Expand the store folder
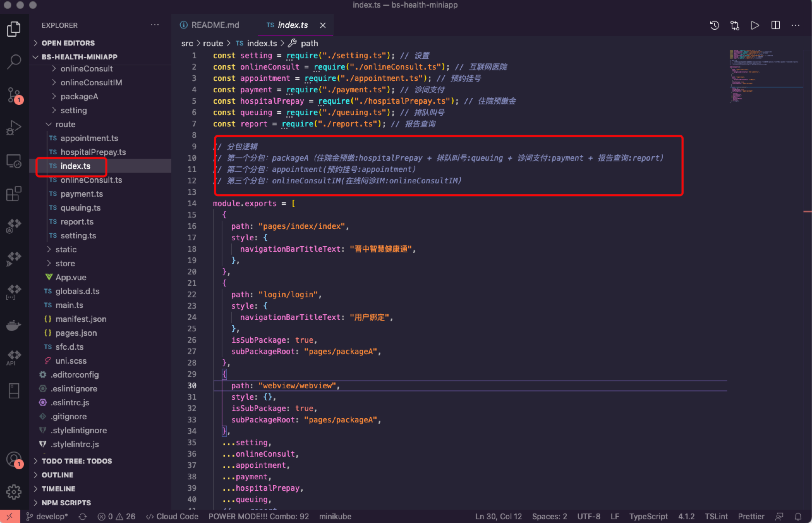Image resolution: width=812 pixels, height=523 pixels. (x=65, y=263)
